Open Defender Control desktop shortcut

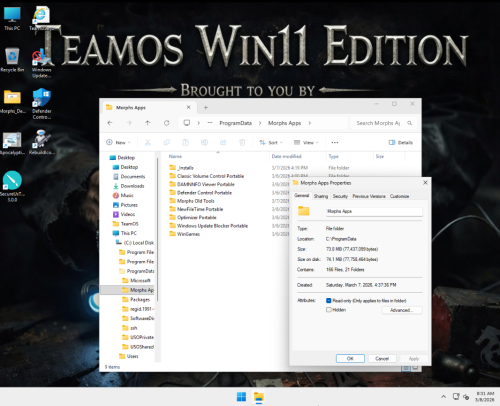tap(42, 104)
